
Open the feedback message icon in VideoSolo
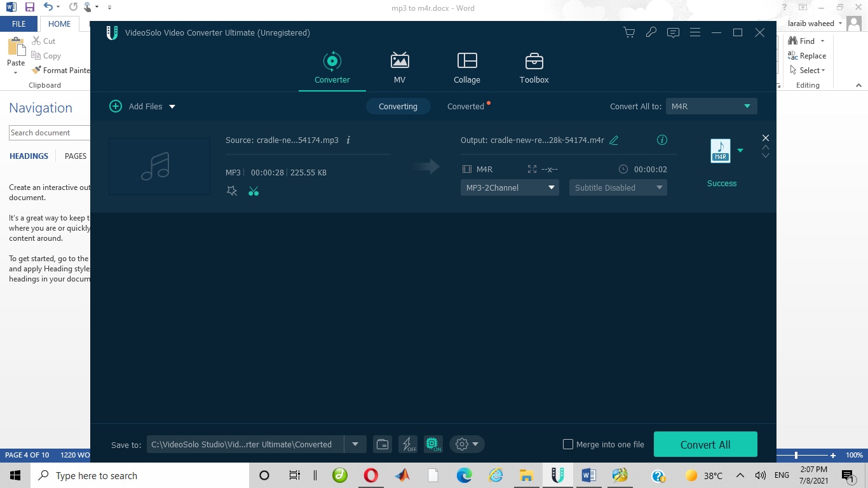click(673, 32)
